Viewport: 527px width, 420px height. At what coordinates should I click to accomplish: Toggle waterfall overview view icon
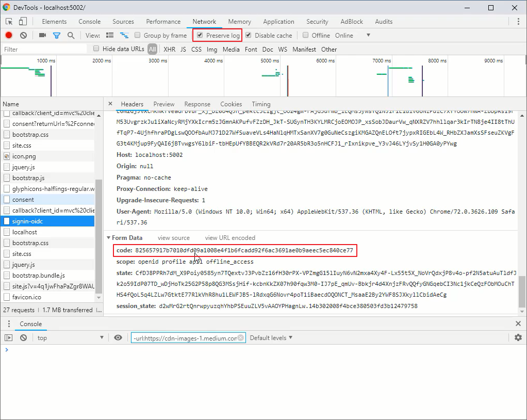click(x=124, y=35)
